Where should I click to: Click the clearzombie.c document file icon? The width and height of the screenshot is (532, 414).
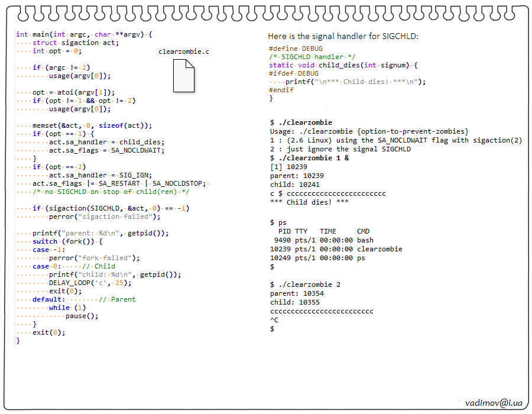point(183,76)
